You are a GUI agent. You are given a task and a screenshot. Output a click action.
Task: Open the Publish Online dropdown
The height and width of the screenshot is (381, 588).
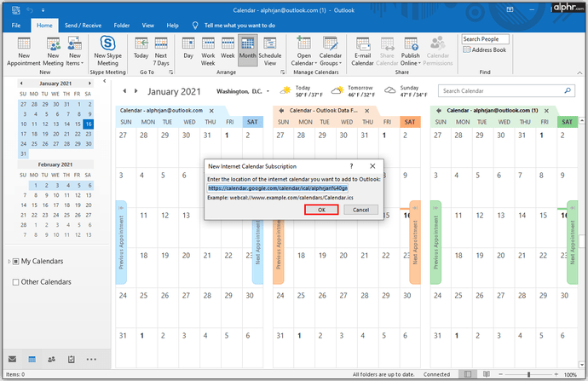click(411, 51)
